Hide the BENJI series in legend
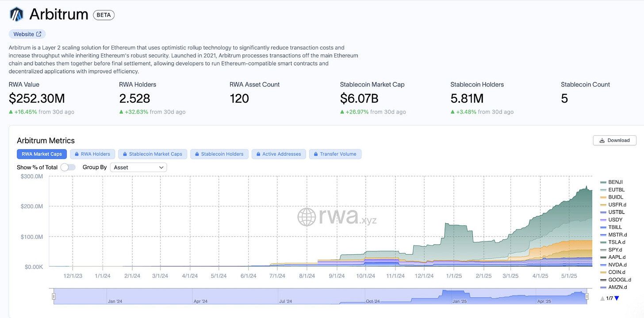 [611, 182]
